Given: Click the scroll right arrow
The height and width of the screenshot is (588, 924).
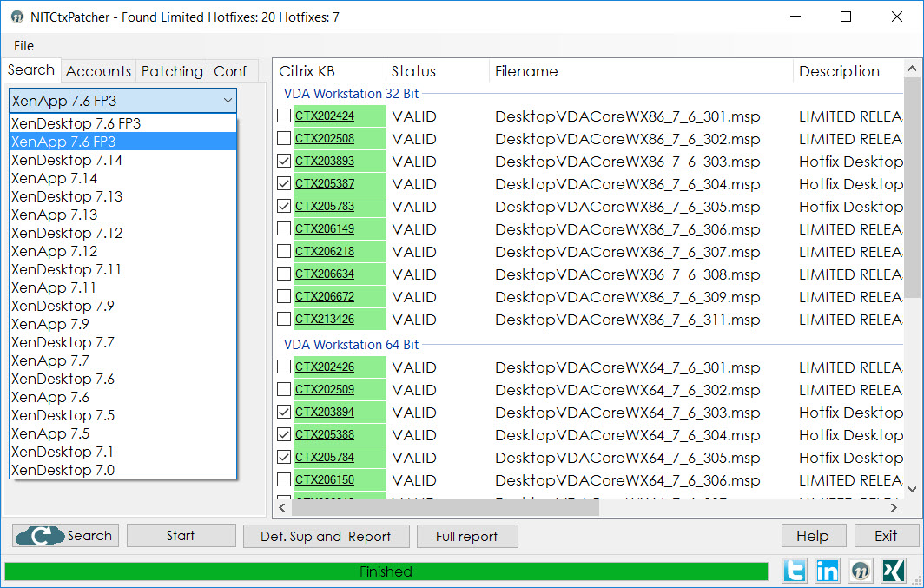Looking at the screenshot, I should 894,506.
